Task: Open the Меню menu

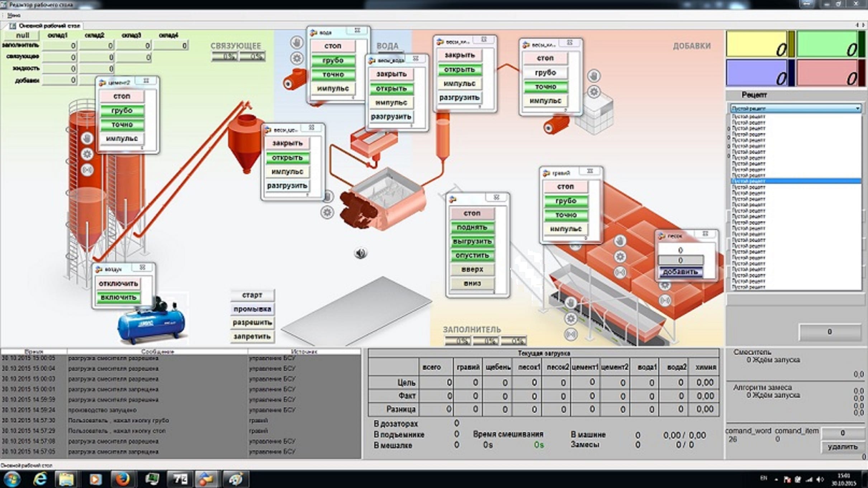Action: pos(14,15)
